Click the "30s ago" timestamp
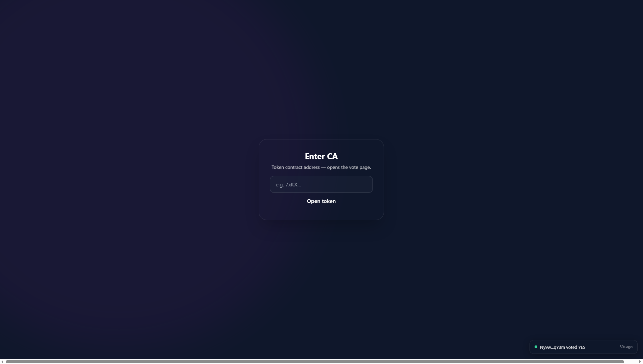 626,347
